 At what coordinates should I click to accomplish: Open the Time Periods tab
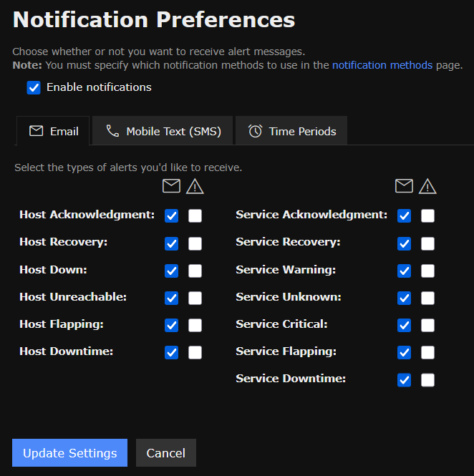click(x=291, y=131)
